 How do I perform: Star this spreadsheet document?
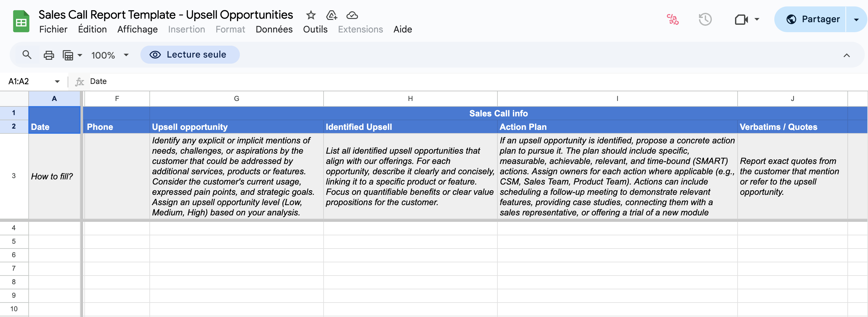(310, 15)
